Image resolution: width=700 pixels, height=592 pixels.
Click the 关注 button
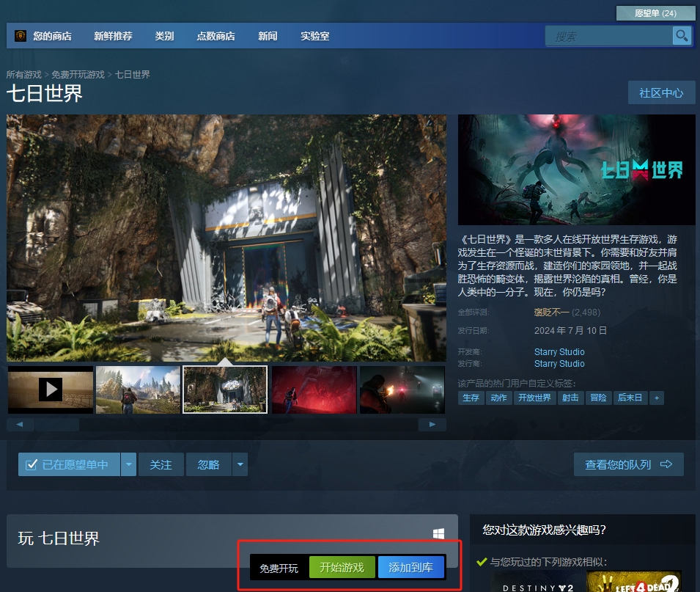tap(161, 464)
